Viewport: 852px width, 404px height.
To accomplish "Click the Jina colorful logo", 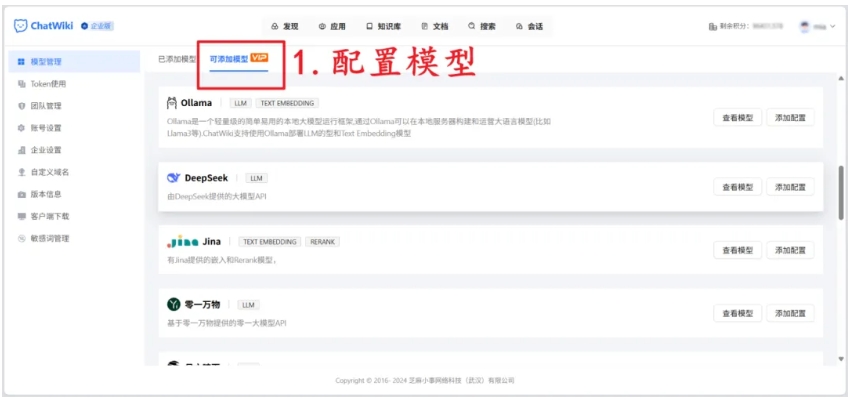I will [183, 242].
